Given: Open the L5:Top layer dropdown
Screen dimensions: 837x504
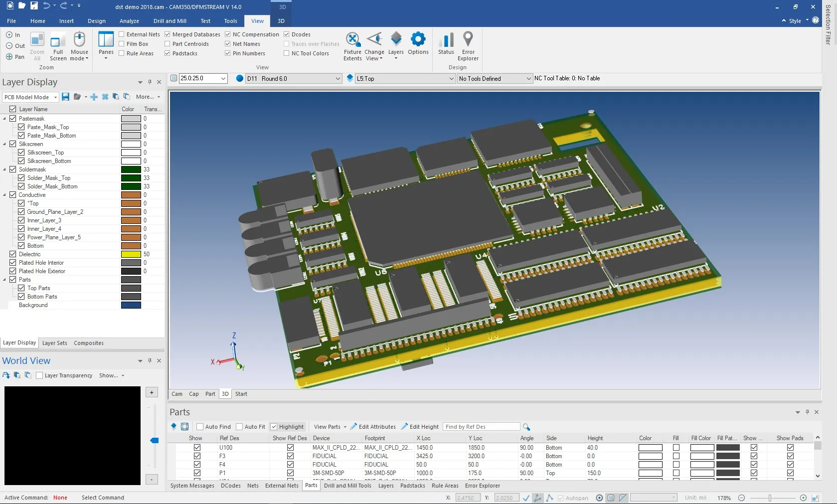Looking at the screenshot, I should [x=405, y=79].
